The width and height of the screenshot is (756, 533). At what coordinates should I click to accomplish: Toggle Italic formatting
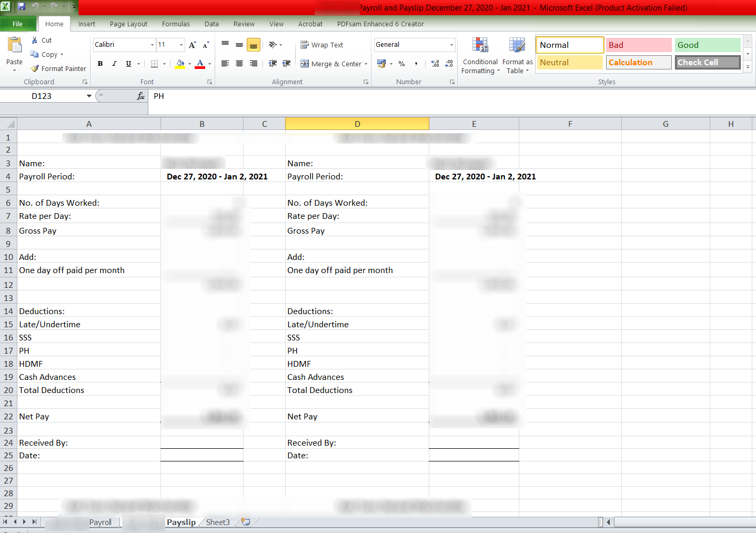[x=114, y=64]
